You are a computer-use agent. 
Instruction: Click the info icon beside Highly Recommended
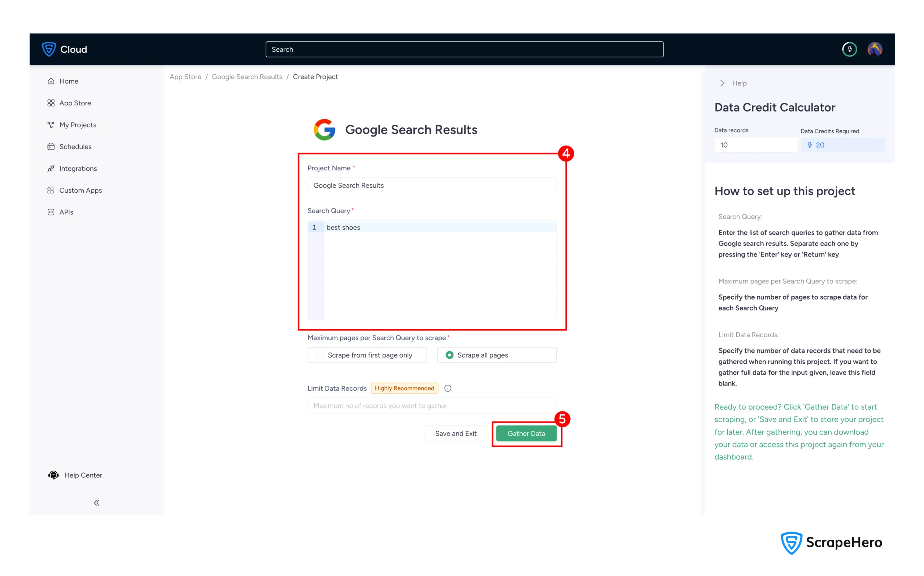(x=448, y=388)
